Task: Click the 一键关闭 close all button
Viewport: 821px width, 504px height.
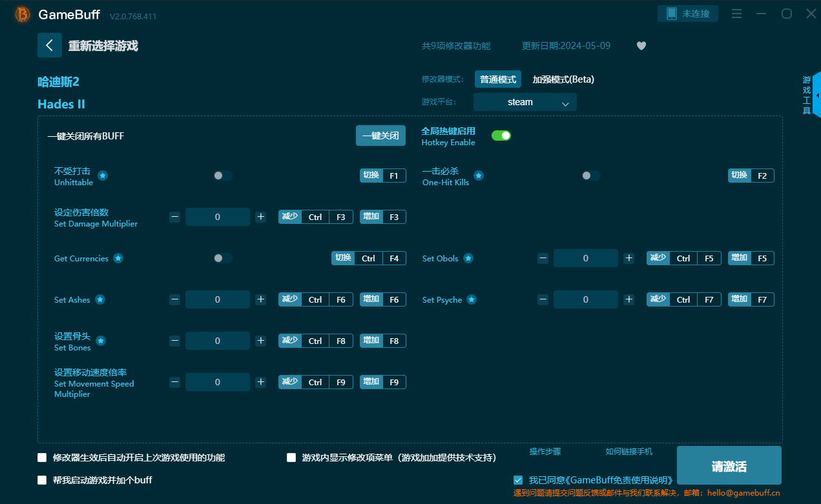Action: click(x=380, y=136)
